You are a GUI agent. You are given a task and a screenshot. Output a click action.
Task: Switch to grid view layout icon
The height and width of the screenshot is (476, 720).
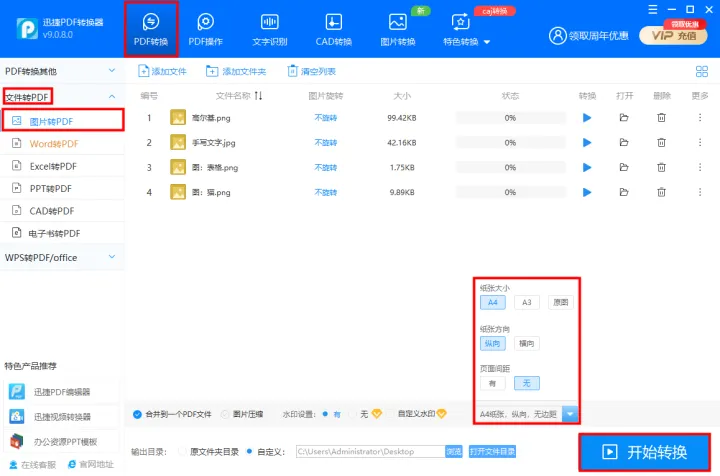click(x=702, y=71)
